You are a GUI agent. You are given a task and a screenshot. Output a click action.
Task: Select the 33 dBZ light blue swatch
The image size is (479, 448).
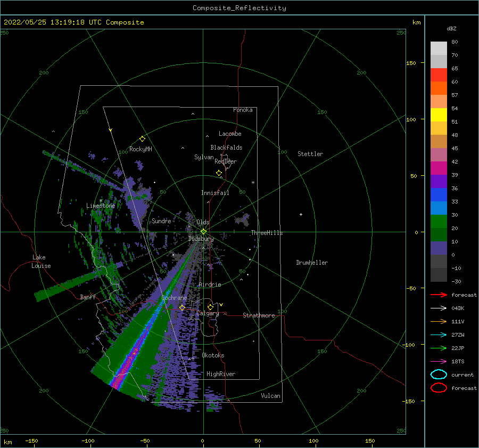coord(439,208)
